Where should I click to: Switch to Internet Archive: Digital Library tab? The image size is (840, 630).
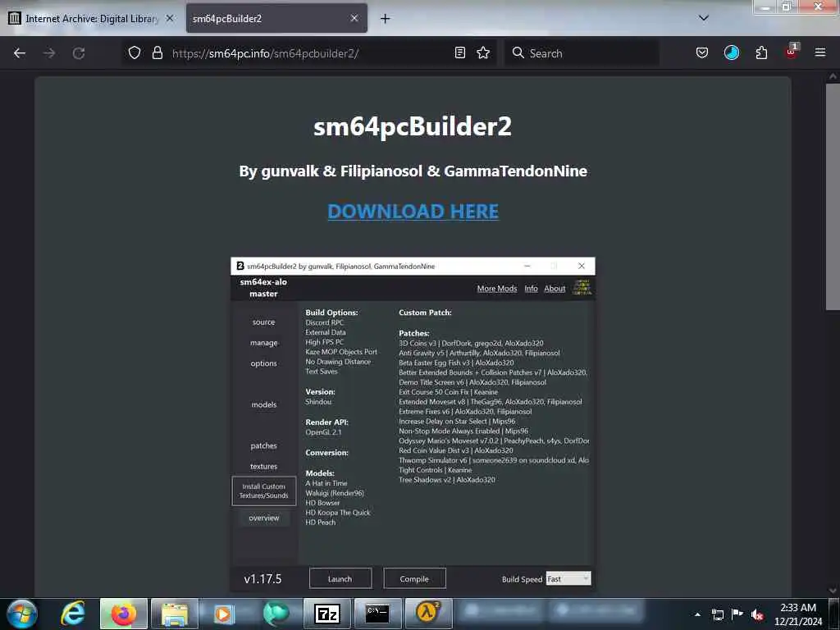92,19
